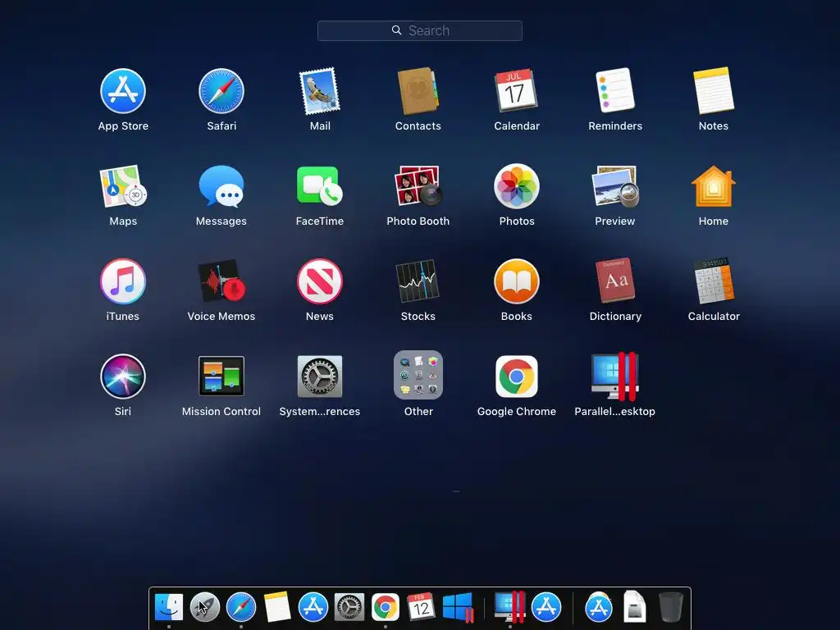Open System Preferences in Launchpad grid
The width and height of the screenshot is (840, 630).
point(320,376)
